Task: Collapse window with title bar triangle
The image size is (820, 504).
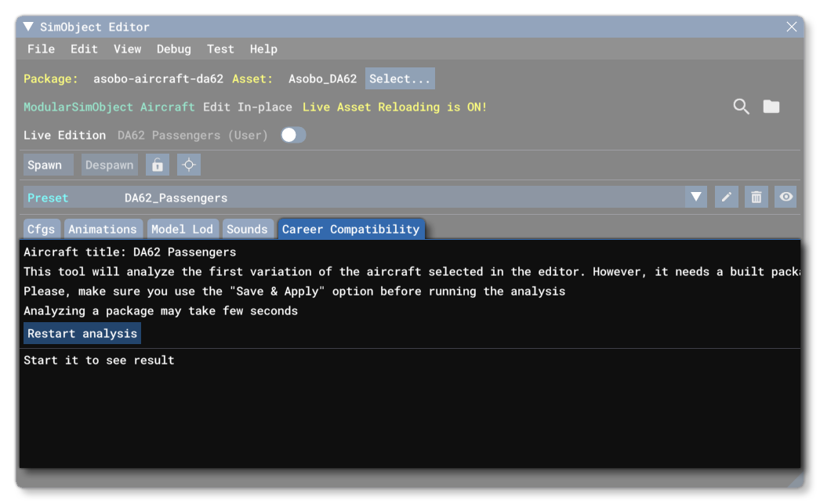Action: (x=29, y=27)
